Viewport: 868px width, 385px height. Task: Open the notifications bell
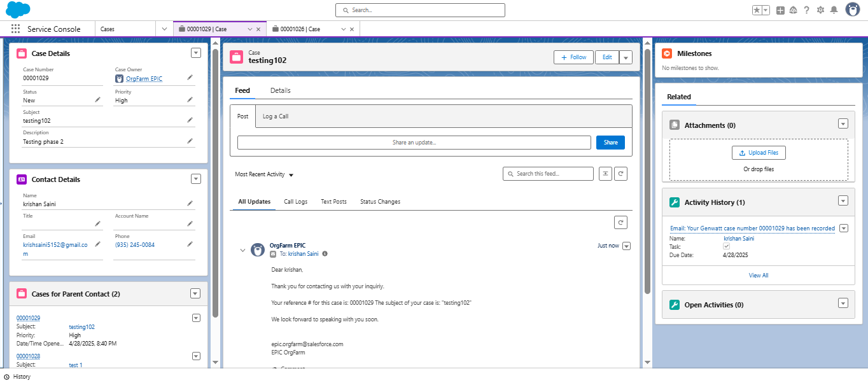coord(834,10)
